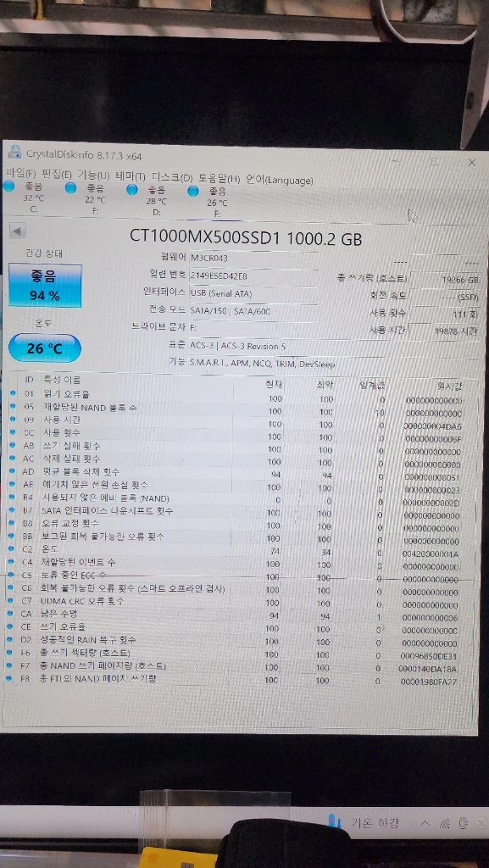Select row text 보류 중인 ECC 수
The image size is (489, 868).
point(73,576)
